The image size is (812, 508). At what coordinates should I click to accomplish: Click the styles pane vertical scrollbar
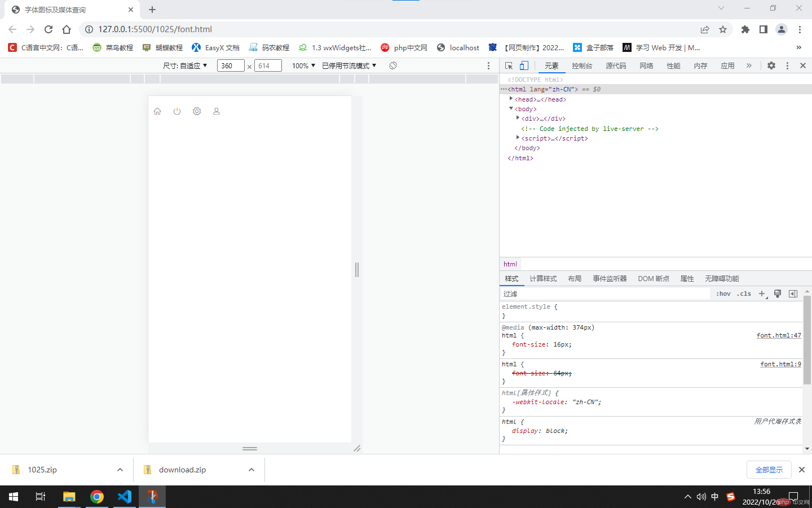pos(807,340)
